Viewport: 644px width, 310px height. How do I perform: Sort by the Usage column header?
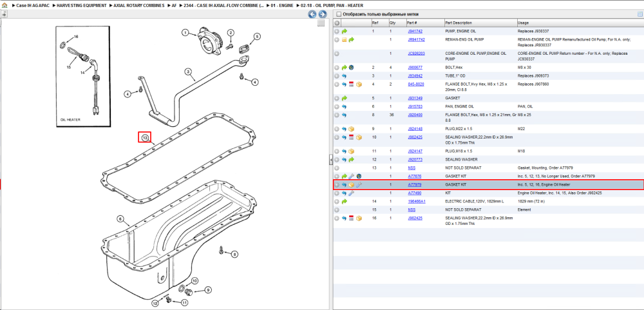point(579,23)
